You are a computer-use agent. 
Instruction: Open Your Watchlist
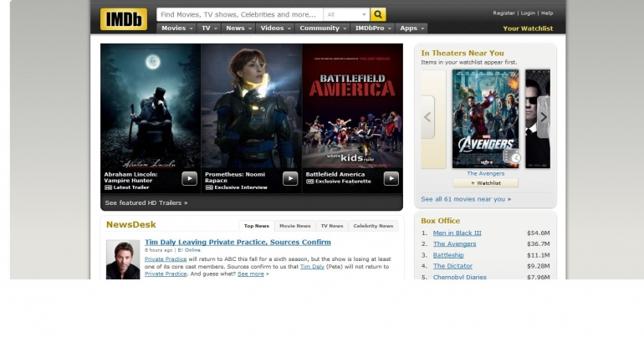coord(528,28)
